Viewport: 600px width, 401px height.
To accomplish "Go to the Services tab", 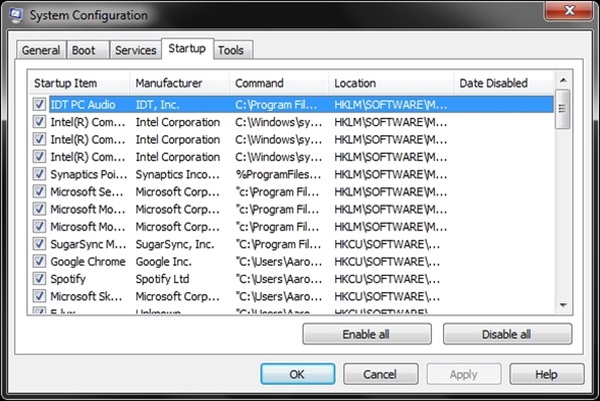I will coord(135,50).
